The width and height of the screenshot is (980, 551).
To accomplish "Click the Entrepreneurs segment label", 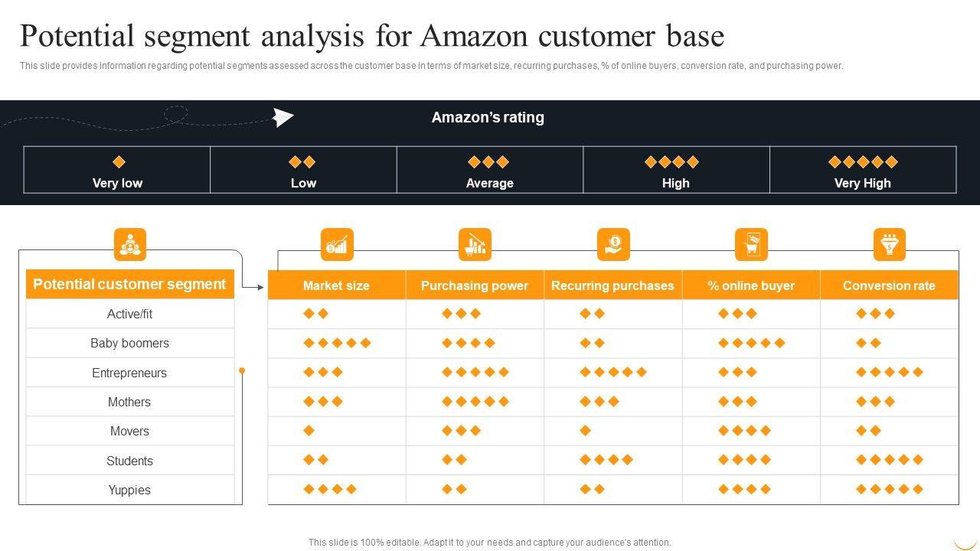I will [x=129, y=373].
